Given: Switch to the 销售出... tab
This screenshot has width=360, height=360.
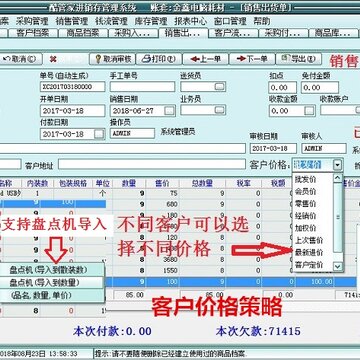Looking at the screenshot, I should click(183, 33).
